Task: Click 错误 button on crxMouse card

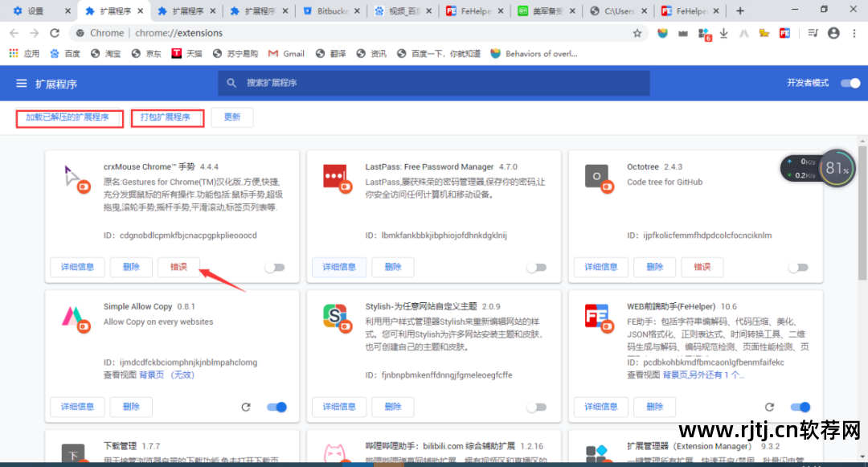Action: (178, 267)
